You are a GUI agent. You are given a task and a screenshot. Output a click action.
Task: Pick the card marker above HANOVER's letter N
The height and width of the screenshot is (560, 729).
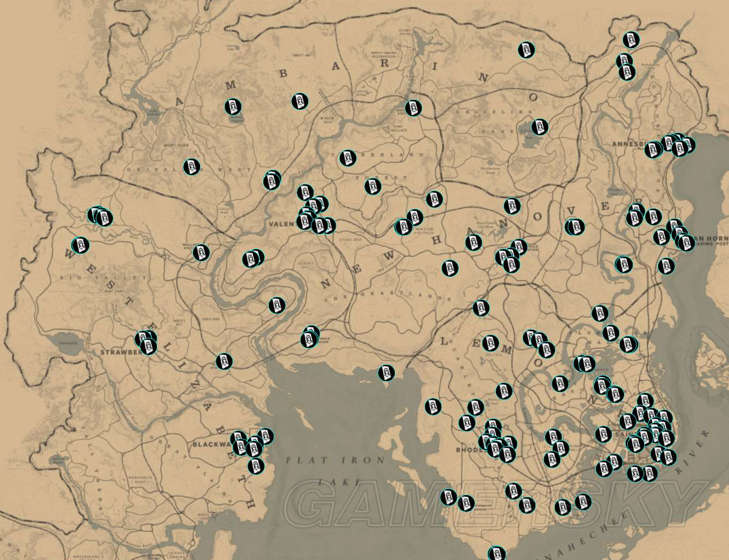(512, 206)
